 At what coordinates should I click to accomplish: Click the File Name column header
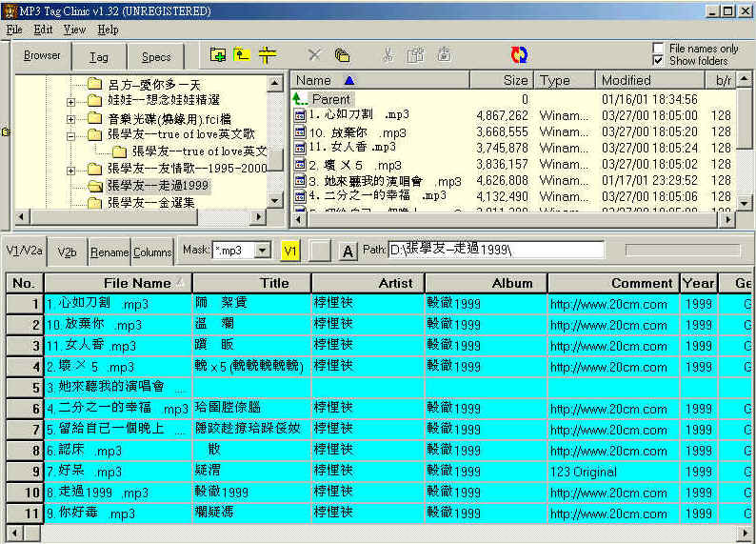pyautogui.click(x=118, y=283)
